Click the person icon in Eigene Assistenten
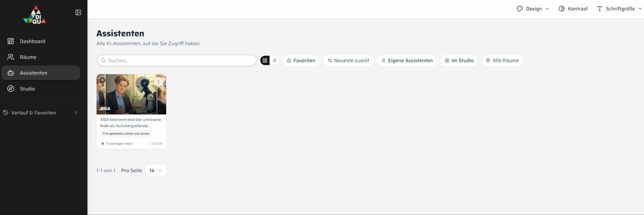The image size is (644, 215). pyautogui.click(x=383, y=61)
